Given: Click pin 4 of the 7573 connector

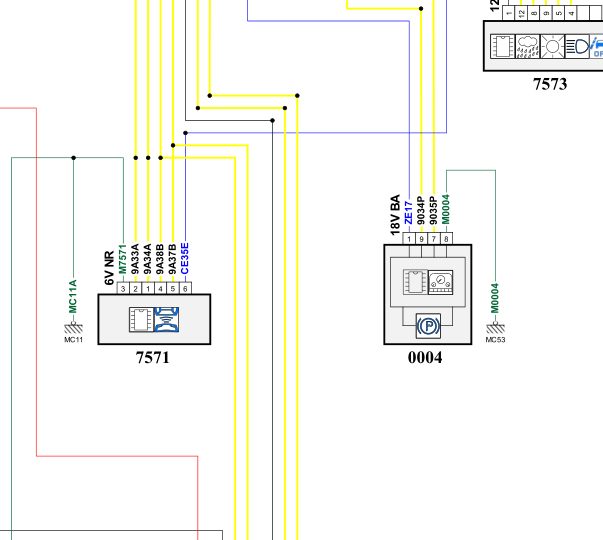Looking at the screenshot, I should click(571, 13).
